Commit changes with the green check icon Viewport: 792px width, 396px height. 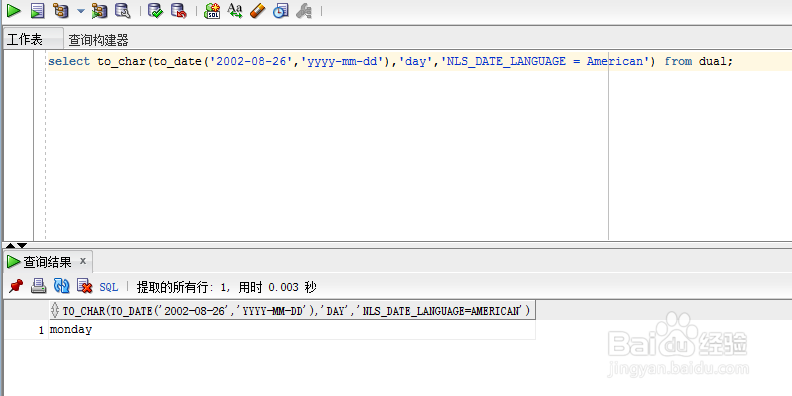(156, 11)
